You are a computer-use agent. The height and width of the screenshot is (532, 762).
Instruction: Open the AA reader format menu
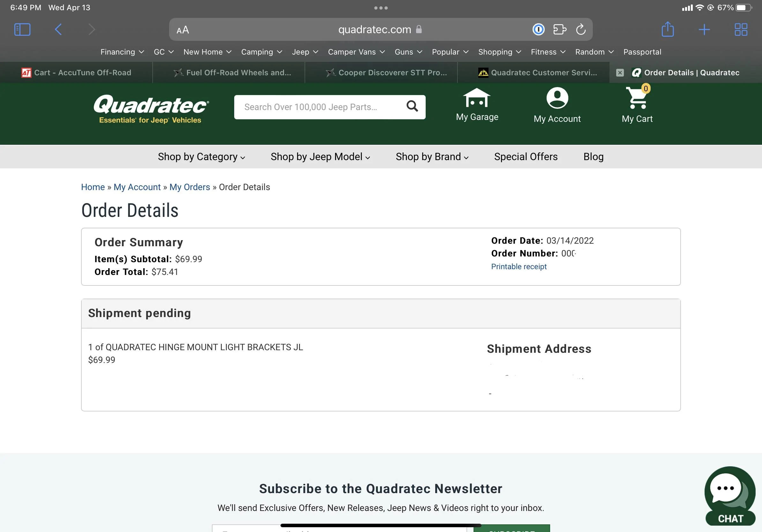183,30
